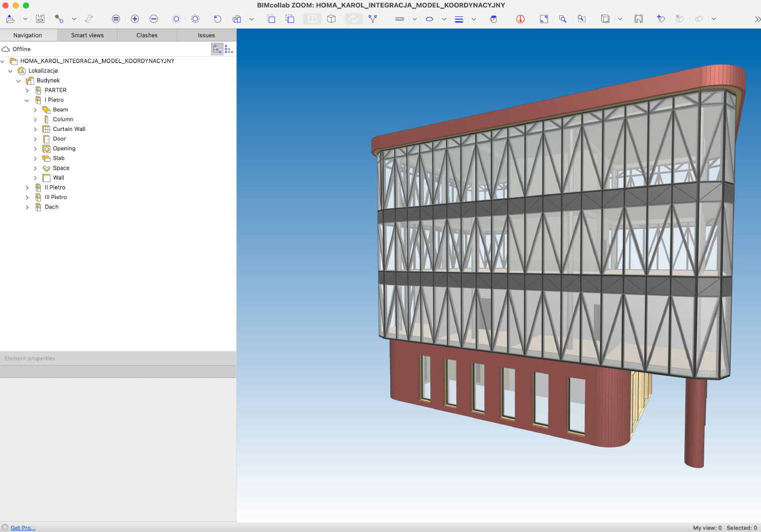761x532 pixels.
Task: Click the magnifier zoom icon
Action: 562,19
